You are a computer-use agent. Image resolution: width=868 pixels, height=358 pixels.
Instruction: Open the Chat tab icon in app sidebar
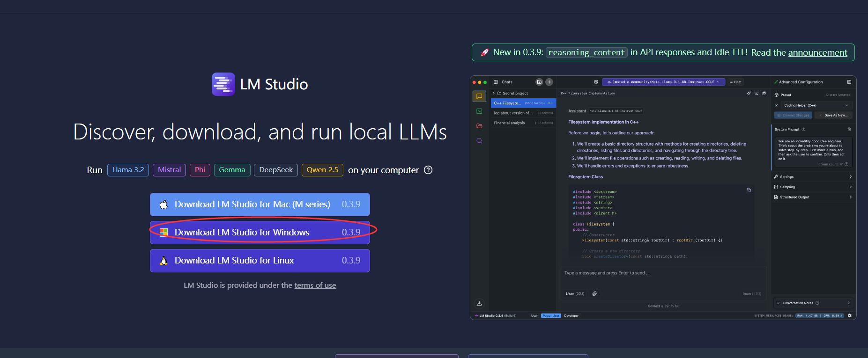click(479, 96)
